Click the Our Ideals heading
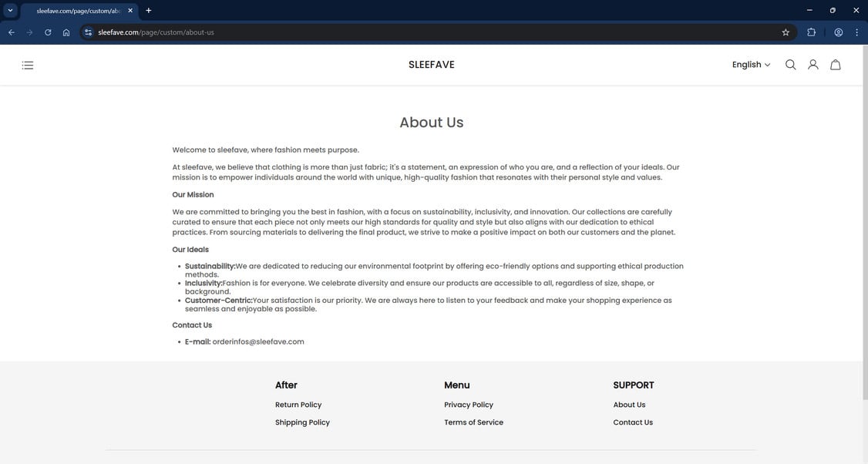The height and width of the screenshot is (464, 868). tap(190, 250)
